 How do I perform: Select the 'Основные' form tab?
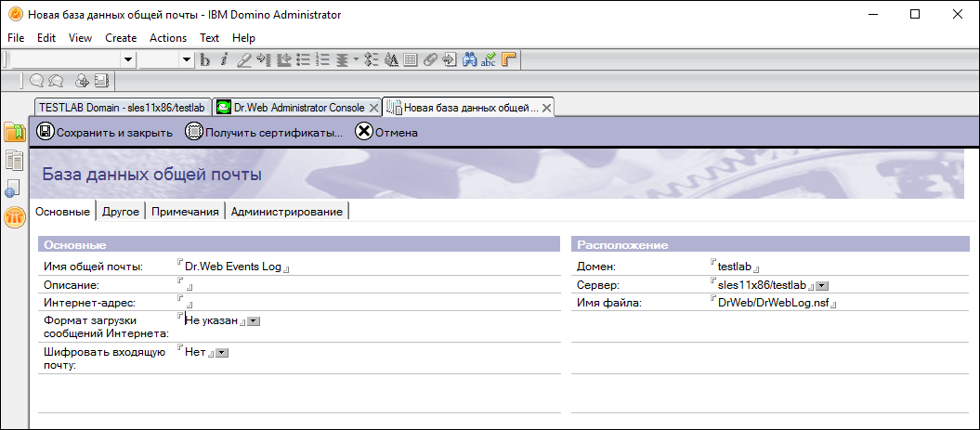coord(62,211)
